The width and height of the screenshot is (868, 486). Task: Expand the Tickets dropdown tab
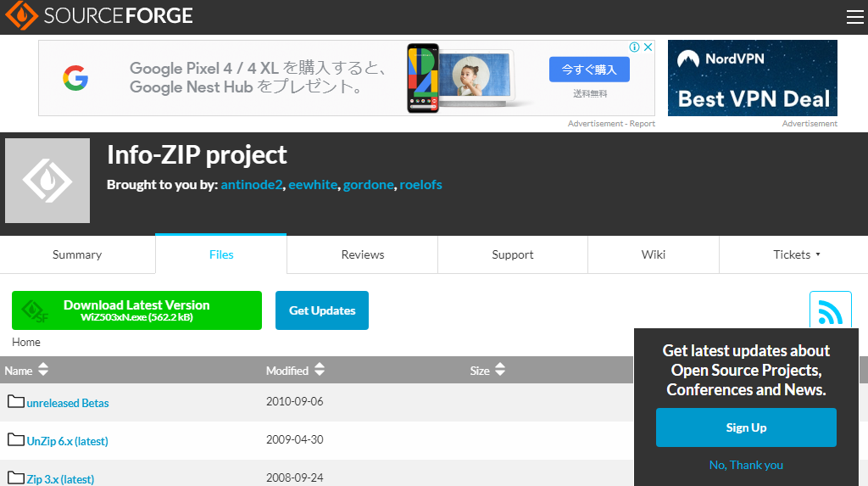tap(793, 254)
